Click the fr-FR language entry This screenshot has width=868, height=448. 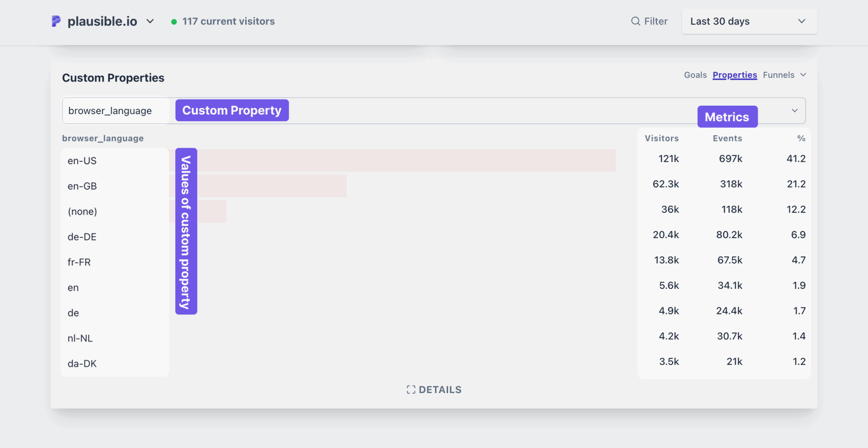click(x=79, y=262)
